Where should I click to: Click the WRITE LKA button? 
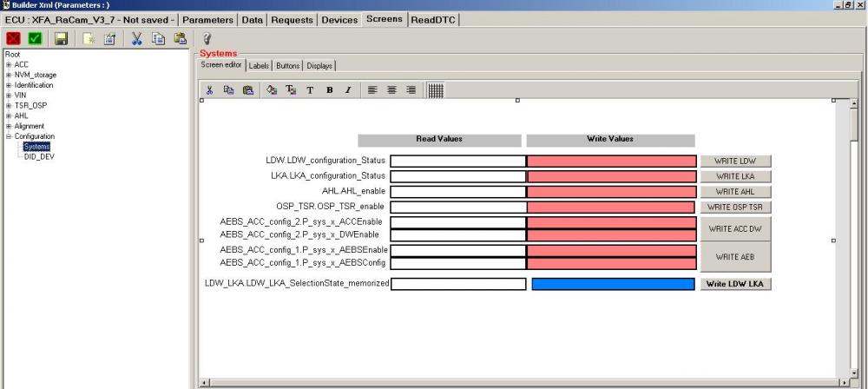point(735,177)
